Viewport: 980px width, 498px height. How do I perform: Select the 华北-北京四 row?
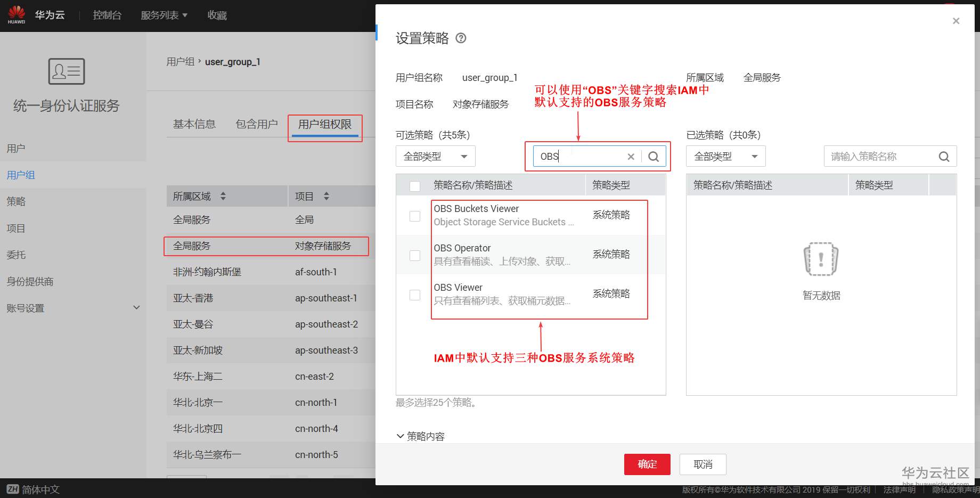point(271,428)
